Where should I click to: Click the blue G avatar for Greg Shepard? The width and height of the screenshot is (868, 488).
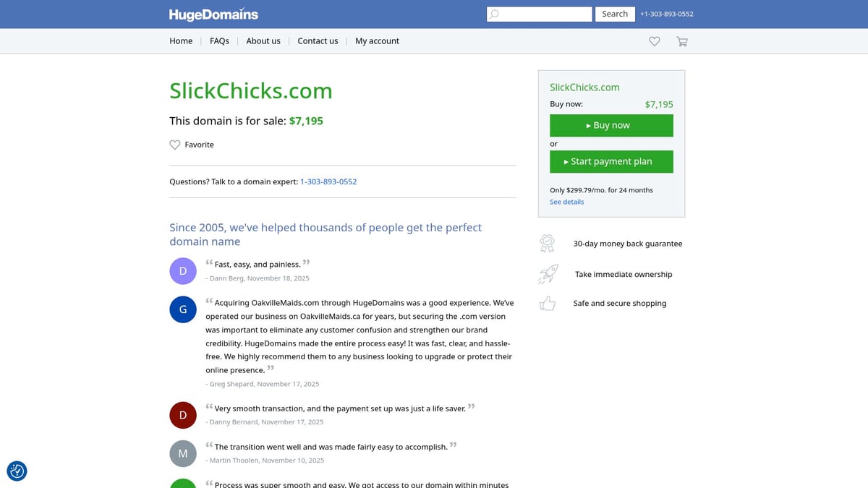(x=183, y=309)
